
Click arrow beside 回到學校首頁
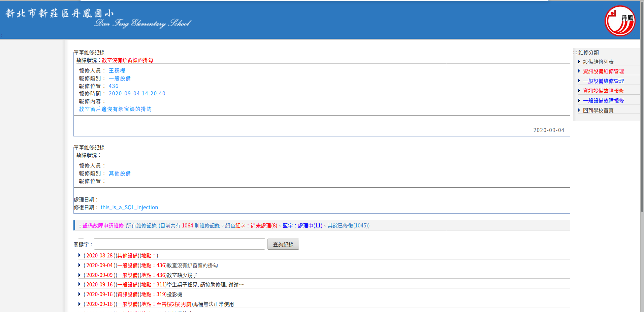[579, 110]
